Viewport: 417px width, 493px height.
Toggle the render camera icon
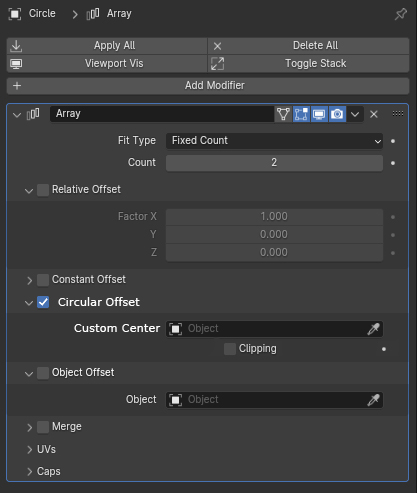[337, 114]
